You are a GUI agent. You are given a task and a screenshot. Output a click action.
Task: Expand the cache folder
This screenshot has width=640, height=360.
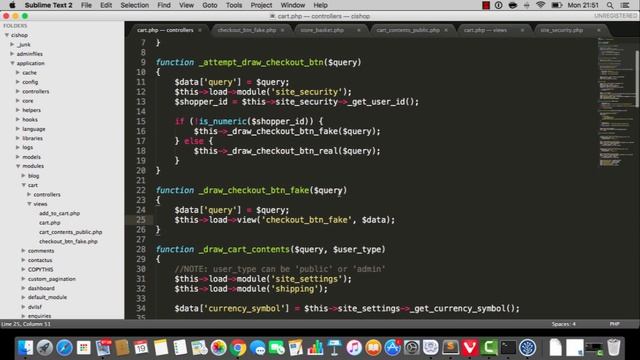coord(18,73)
